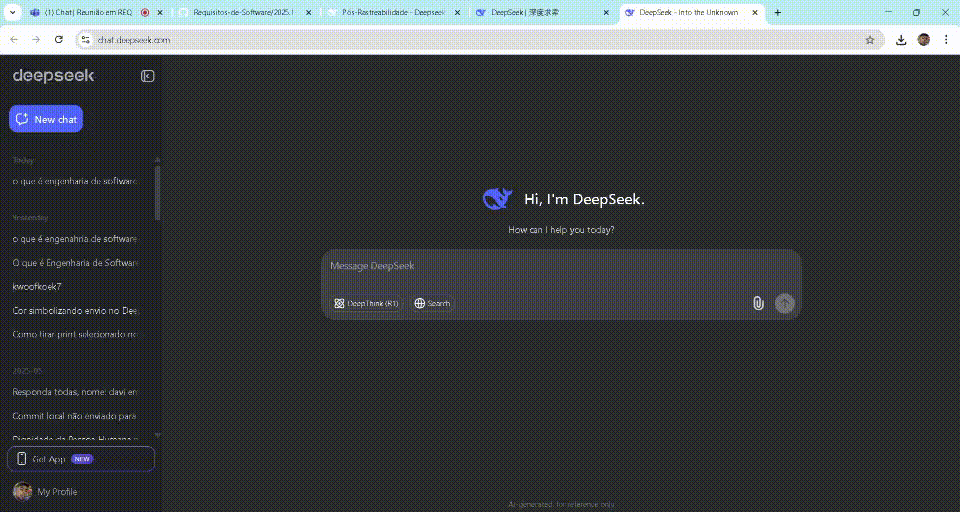
Task: Click the Get App button
Action: 81,459
